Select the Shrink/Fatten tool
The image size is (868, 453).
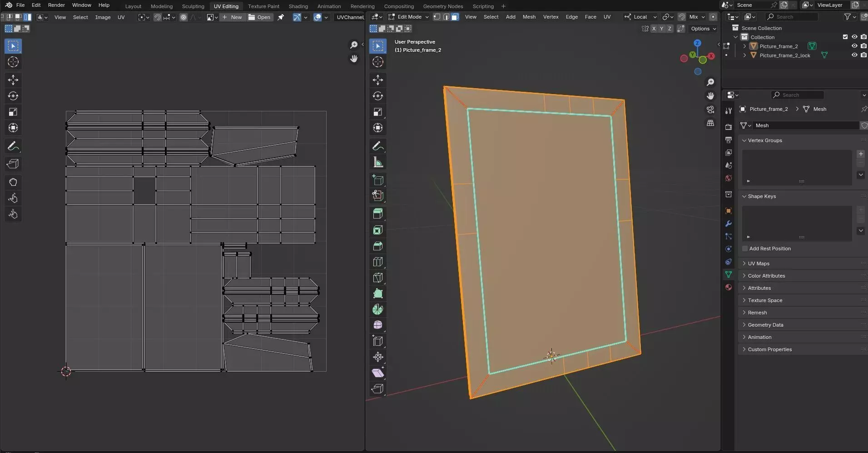(x=378, y=357)
